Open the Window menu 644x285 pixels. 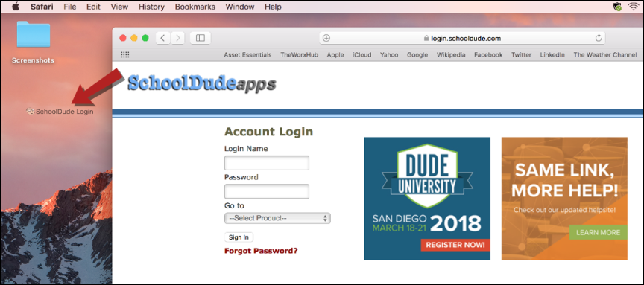click(x=240, y=7)
